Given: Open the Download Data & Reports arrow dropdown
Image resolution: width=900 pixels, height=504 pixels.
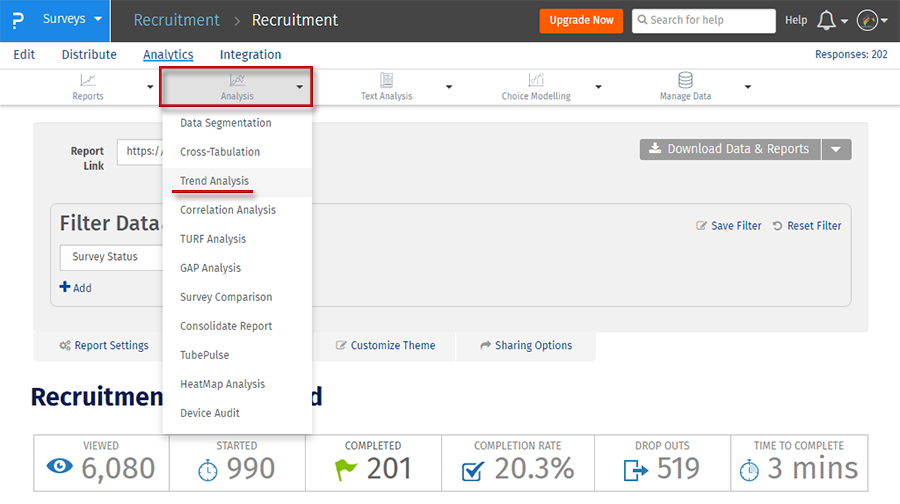Looking at the screenshot, I should click(837, 149).
